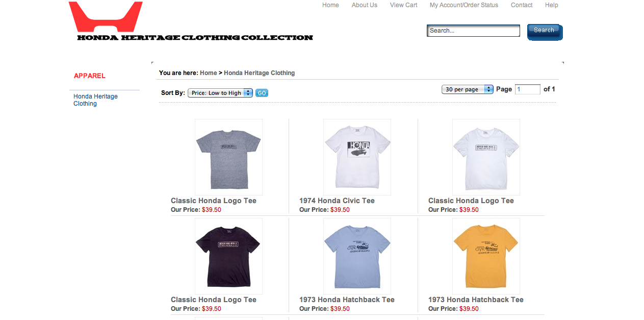View the white Classic Honda Logo Tee image
Screen dimensions: 644x320
[486, 157]
